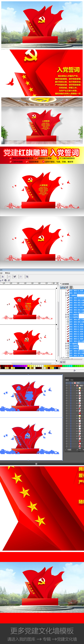
Task: Click the 入党誓词 headline on the red closeup
Action: [68, 70]
